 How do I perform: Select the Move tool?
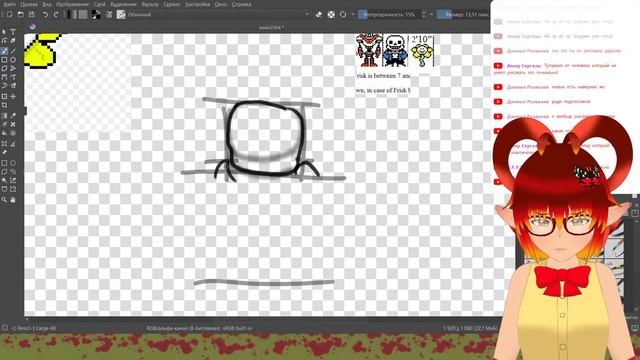(x=13, y=96)
